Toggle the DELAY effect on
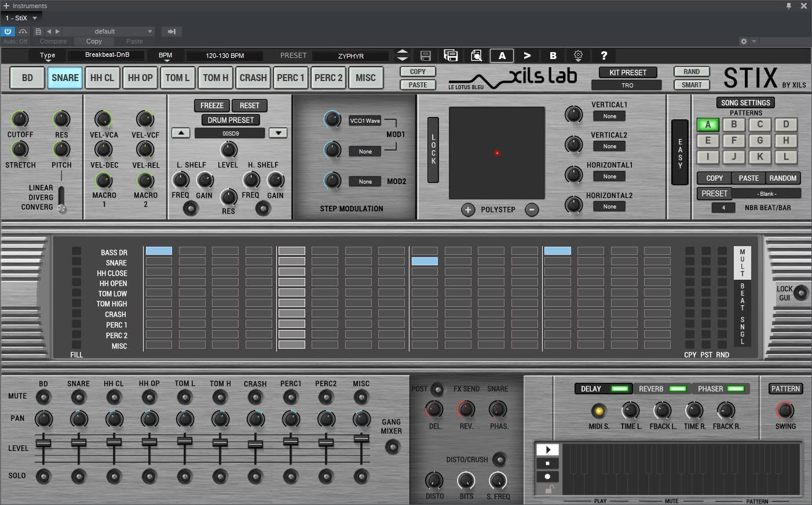 tap(603, 389)
